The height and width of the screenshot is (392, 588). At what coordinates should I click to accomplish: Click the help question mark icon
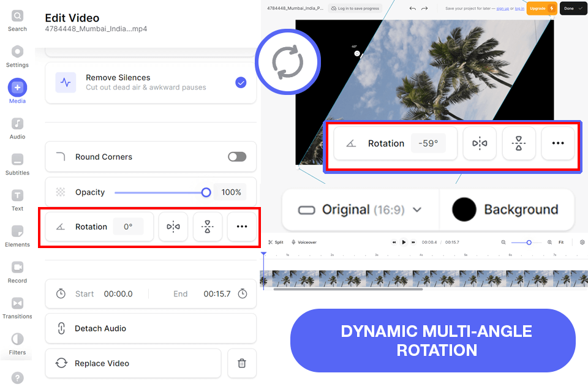click(x=17, y=378)
